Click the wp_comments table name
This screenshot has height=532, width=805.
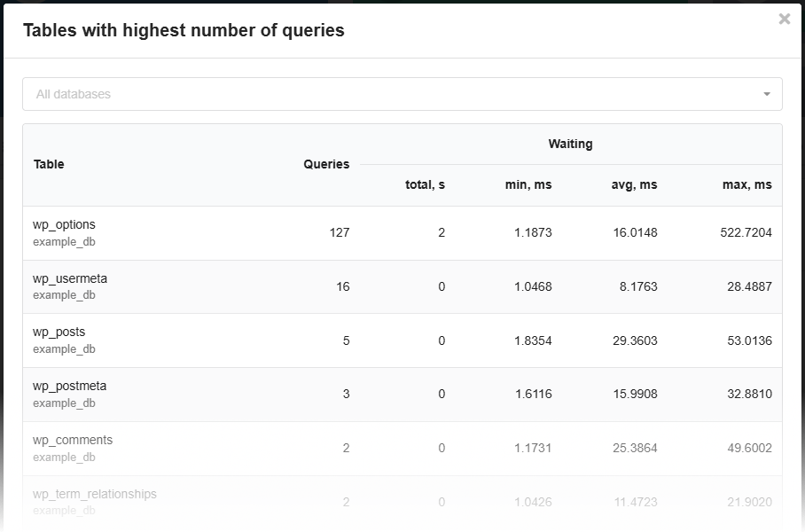(x=73, y=441)
